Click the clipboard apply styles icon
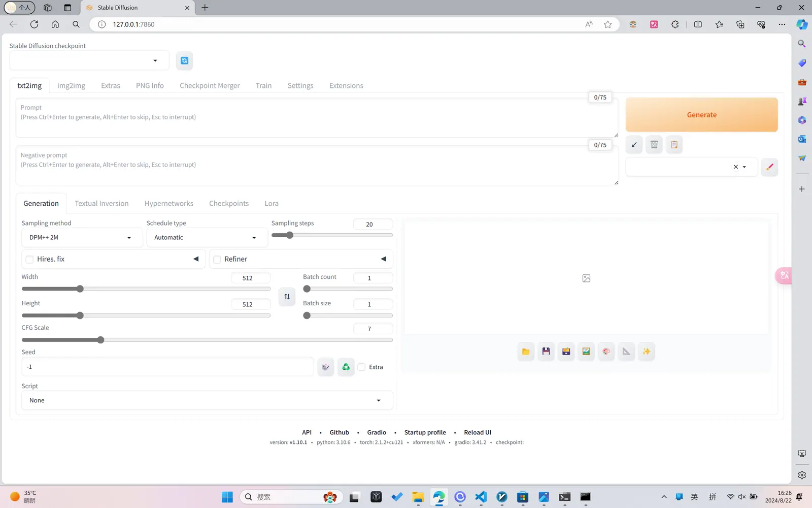 pyautogui.click(x=674, y=145)
